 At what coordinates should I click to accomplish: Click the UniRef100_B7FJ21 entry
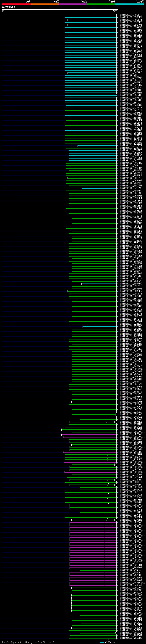(131, 244)
